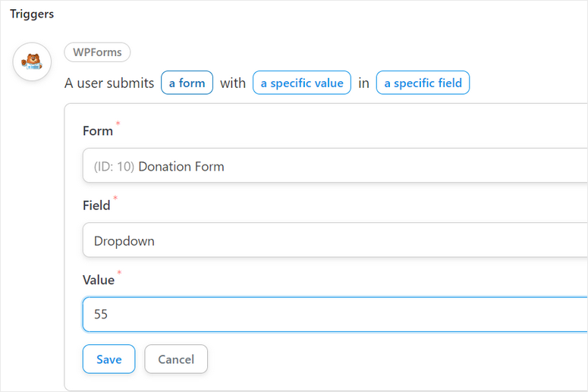This screenshot has width=588, height=392.
Task: Select the "a specific value" token
Action: pos(301,83)
